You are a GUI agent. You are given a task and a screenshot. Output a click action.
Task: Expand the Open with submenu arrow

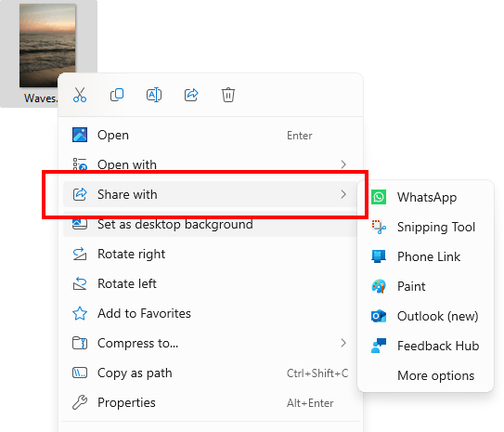343,164
